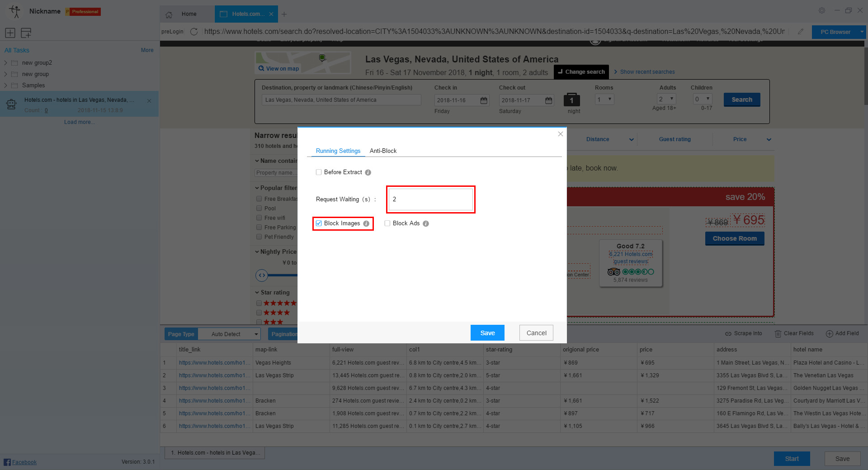Click the Home tab house icon
Viewport: 868px width, 470px height.
point(169,14)
